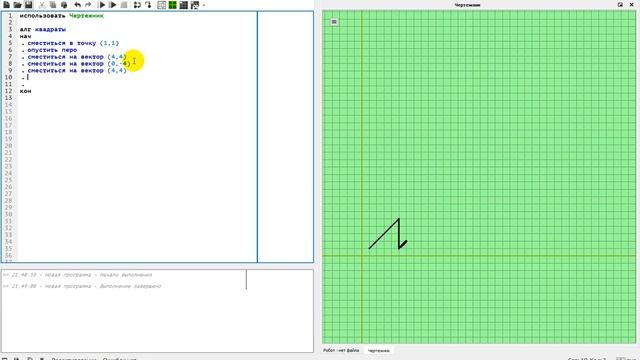Show the Robot field green grid icon

(173, 5)
